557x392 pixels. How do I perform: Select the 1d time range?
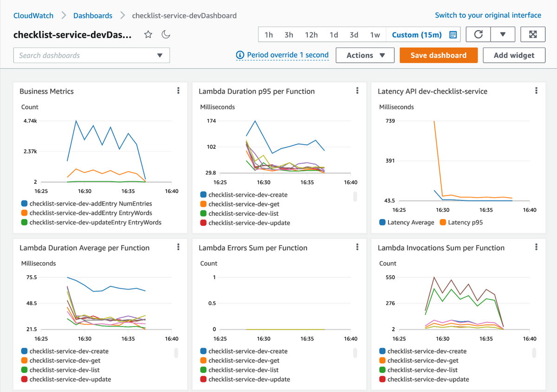tap(334, 35)
